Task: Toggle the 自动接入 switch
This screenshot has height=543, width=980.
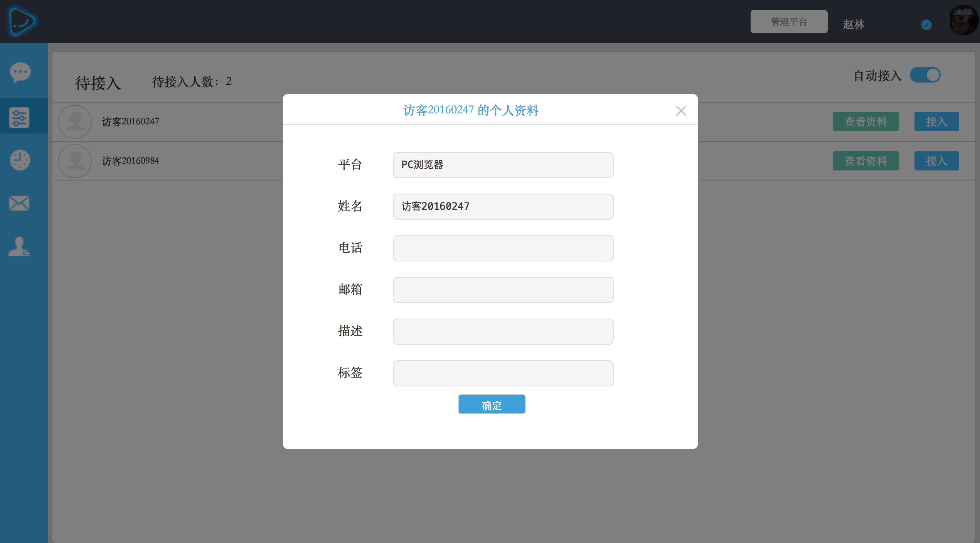Action: point(925,75)
